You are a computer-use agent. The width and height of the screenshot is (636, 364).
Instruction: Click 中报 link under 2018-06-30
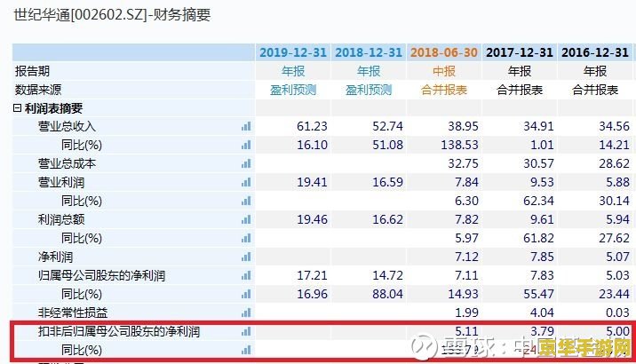(x=444, y=71)
